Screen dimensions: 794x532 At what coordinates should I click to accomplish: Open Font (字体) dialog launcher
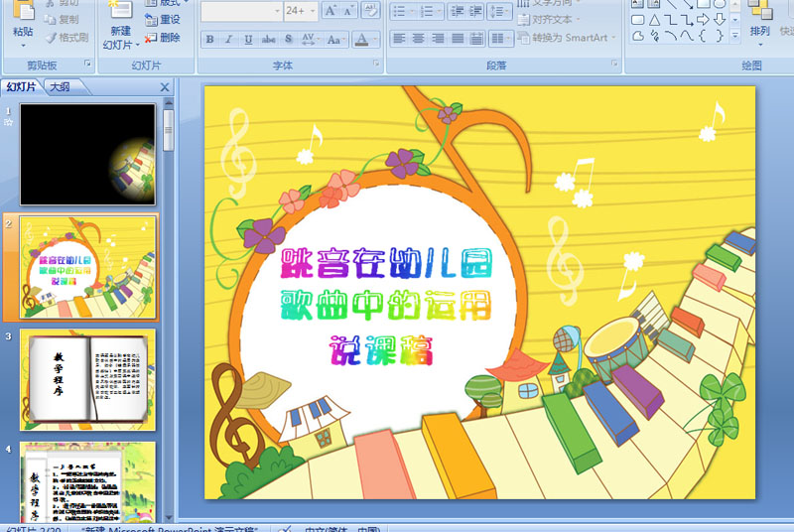[376, 64]
